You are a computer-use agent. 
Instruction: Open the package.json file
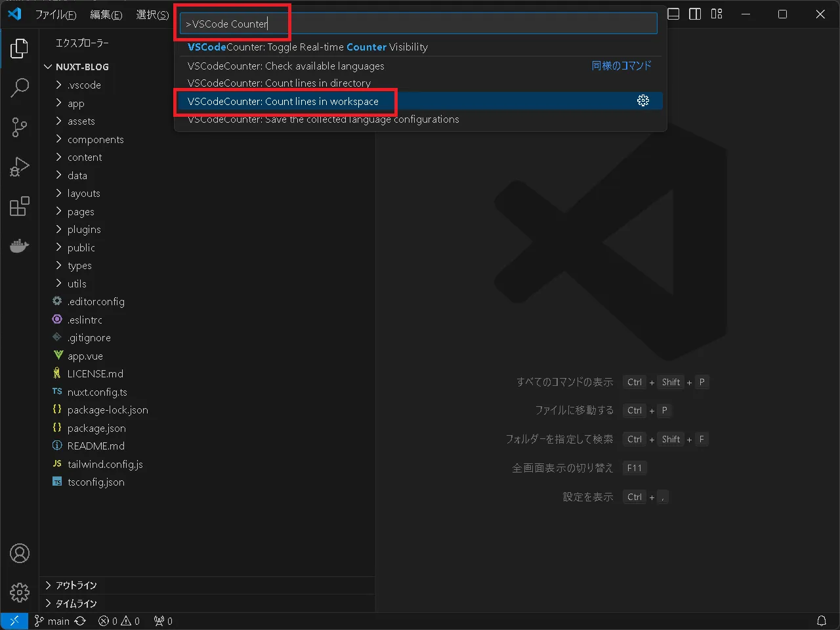[207, 428]
